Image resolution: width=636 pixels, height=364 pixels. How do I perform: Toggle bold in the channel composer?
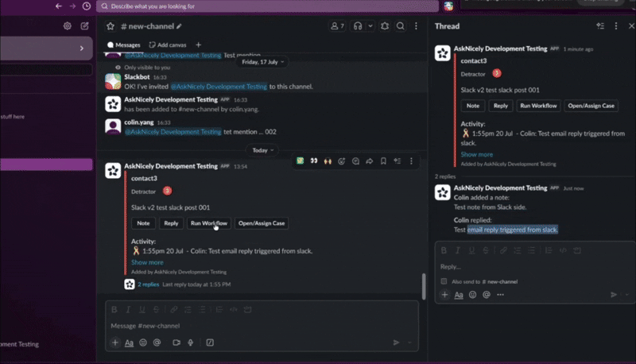(114, 310)
